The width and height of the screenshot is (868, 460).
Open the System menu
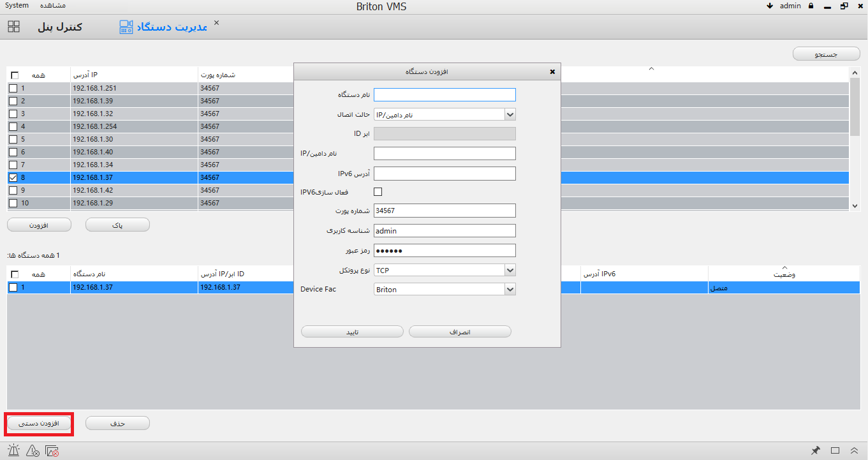click(17, 5)
